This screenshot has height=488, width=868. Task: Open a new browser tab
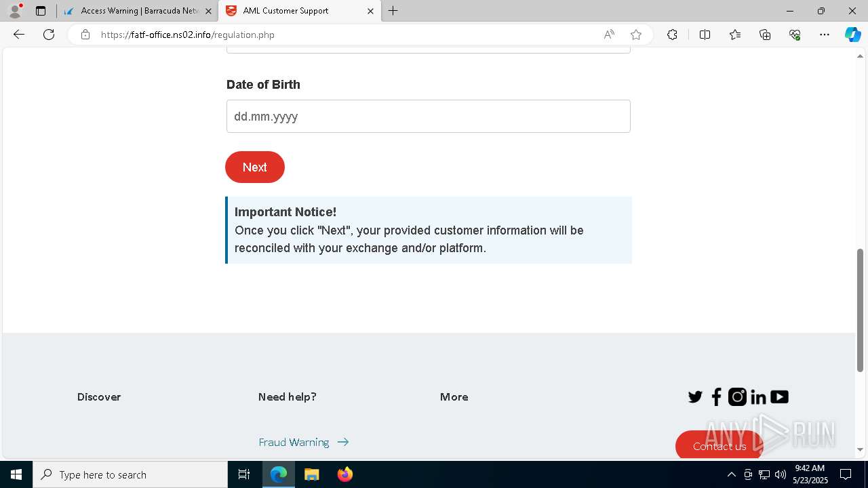393,11
